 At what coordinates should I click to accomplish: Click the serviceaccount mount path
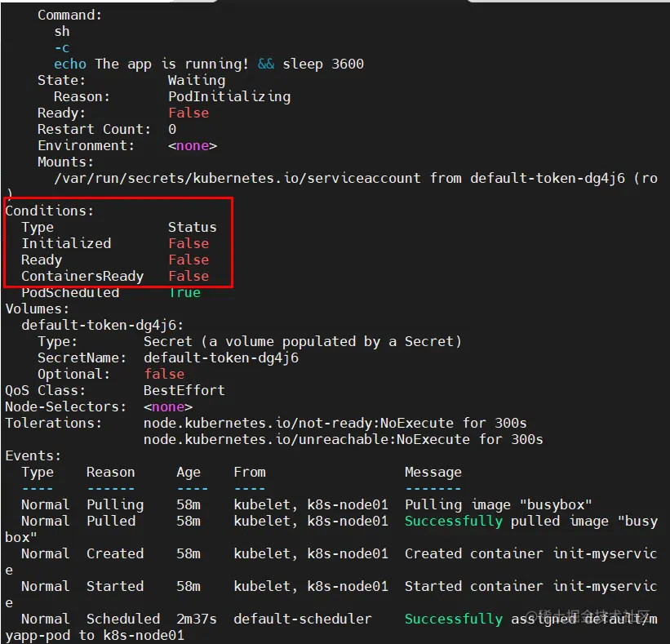coord(237,178)
